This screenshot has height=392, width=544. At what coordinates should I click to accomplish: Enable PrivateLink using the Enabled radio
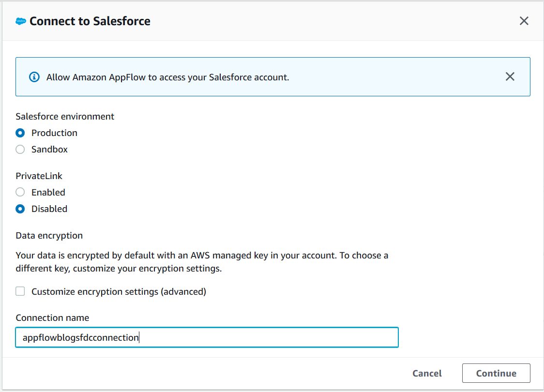(x=20, y=192)
